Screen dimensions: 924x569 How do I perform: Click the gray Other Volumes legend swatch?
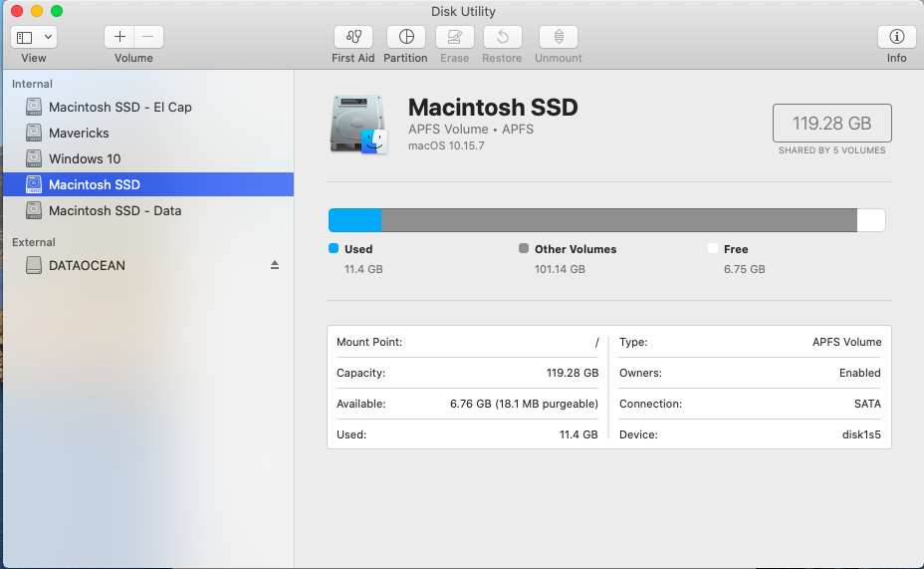point(524,248)
